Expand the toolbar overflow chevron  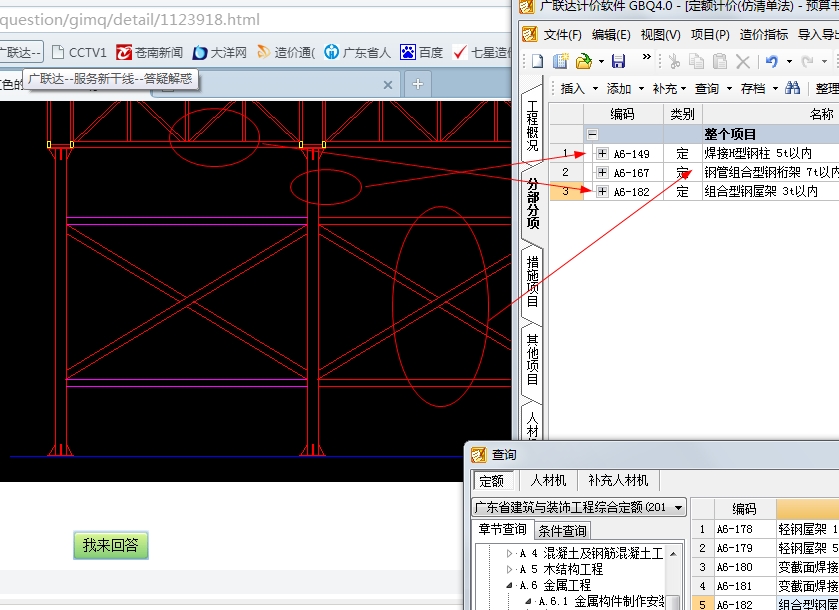(647, 57)
